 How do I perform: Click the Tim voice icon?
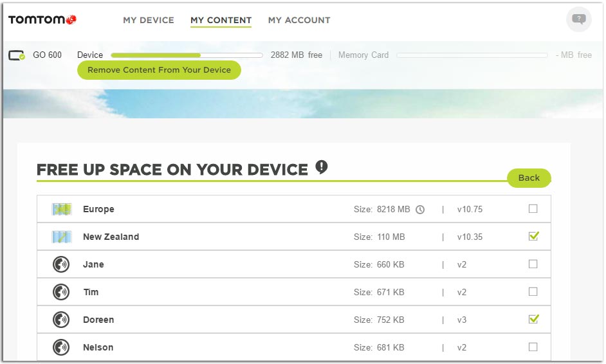coord(61,293)
